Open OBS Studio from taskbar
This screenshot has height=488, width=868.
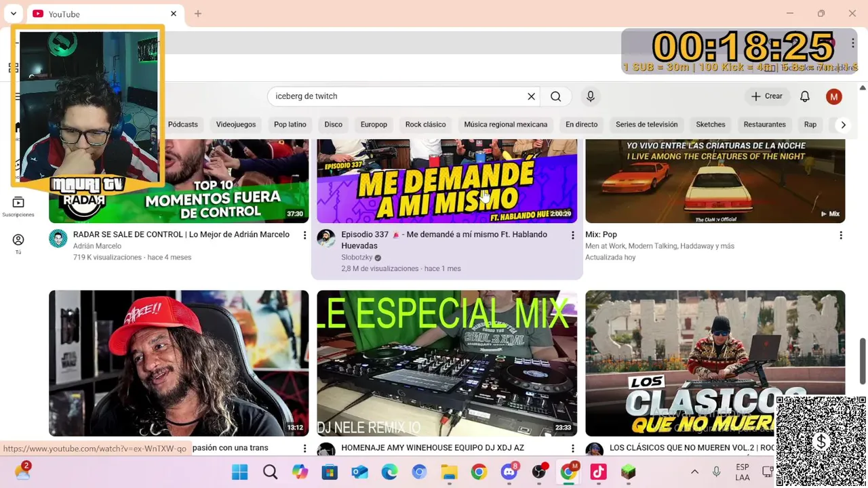540,472
